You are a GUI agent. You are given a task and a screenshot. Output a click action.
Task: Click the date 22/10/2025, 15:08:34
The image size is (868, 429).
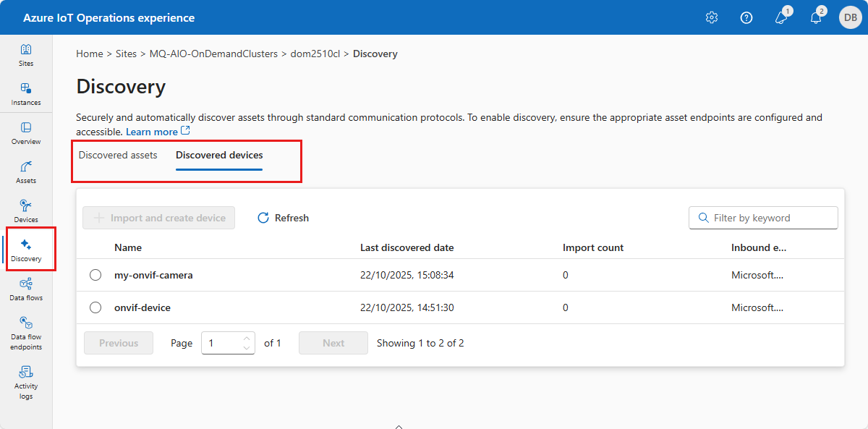407,275
